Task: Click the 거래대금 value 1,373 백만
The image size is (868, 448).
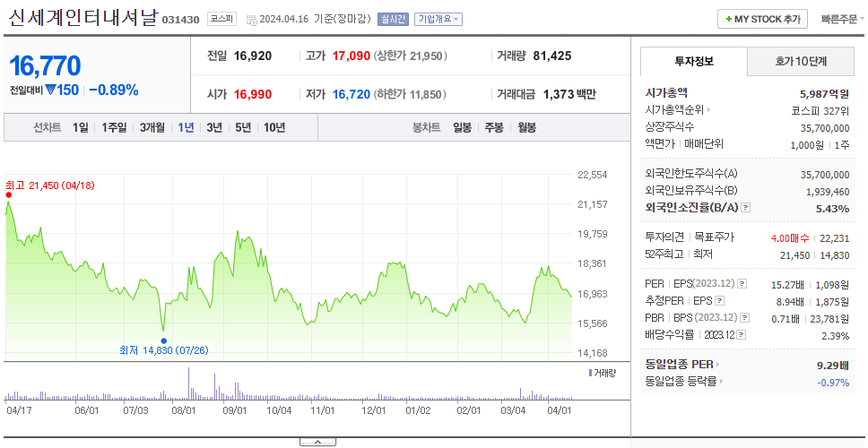Action: tap(569, 95)
